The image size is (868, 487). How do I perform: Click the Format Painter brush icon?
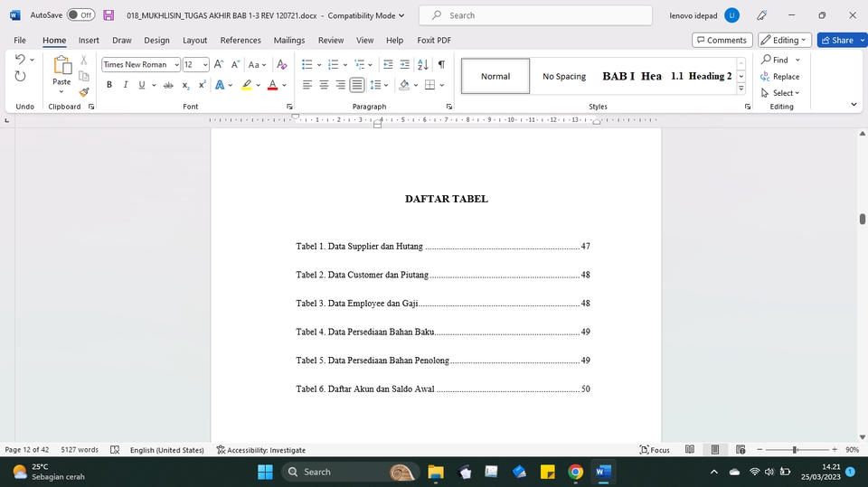[84, 92]
